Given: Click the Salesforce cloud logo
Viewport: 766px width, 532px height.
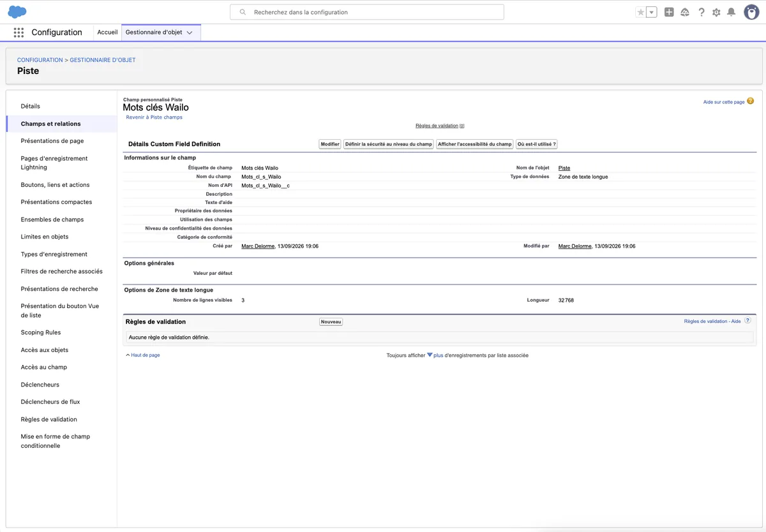Looking at the screenshot, I should 17,12.
